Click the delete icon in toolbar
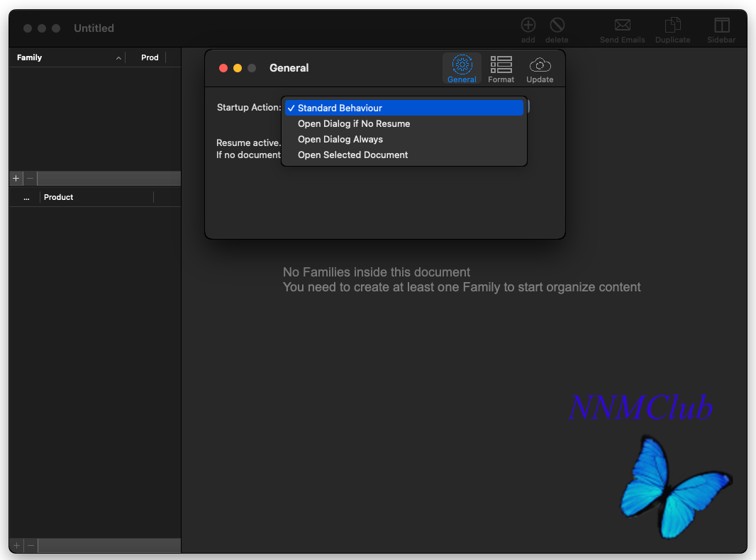The height and width of the screenshot is (560, 756). [557, 26]
